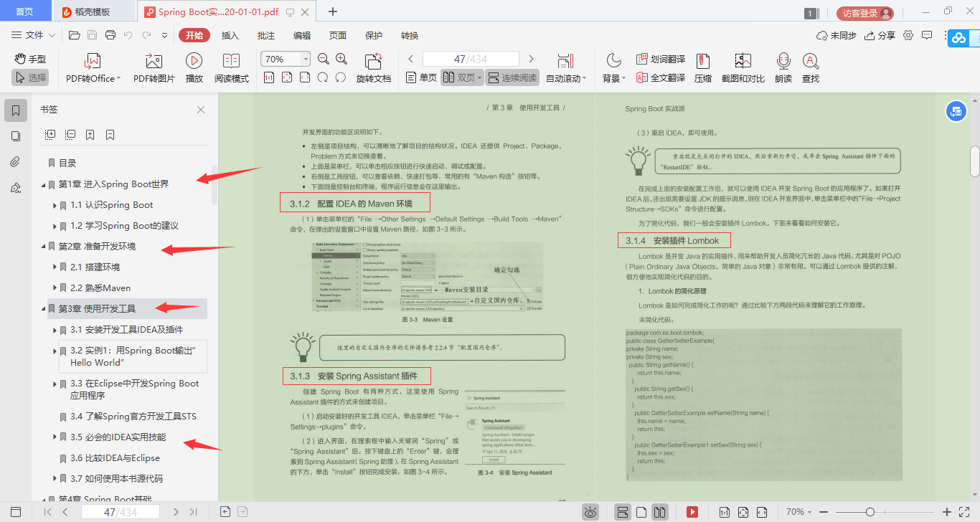Click 访客登录 login button

tap(865, 13)
